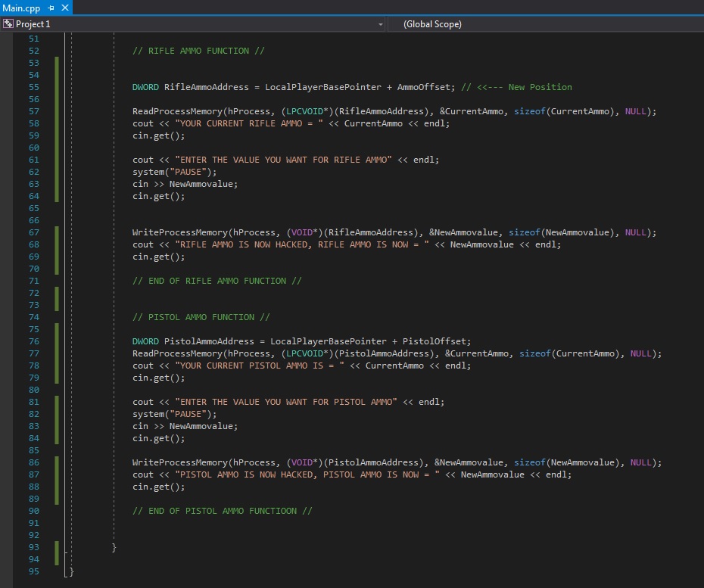Place cursor in the RIFLE AMMO FUNCTION comment
This screenshot has width=704, height=588.
coord(198,51)
